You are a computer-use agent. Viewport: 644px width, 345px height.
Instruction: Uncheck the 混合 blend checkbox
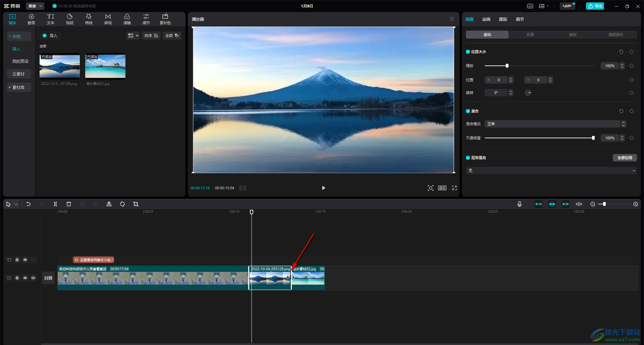click(x=468, y=111)
